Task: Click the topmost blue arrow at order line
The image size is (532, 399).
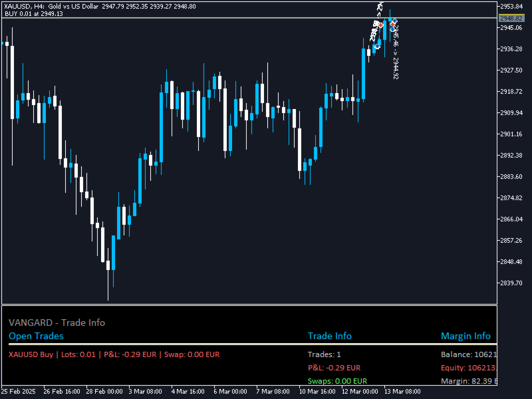Action: click(394, 21)
